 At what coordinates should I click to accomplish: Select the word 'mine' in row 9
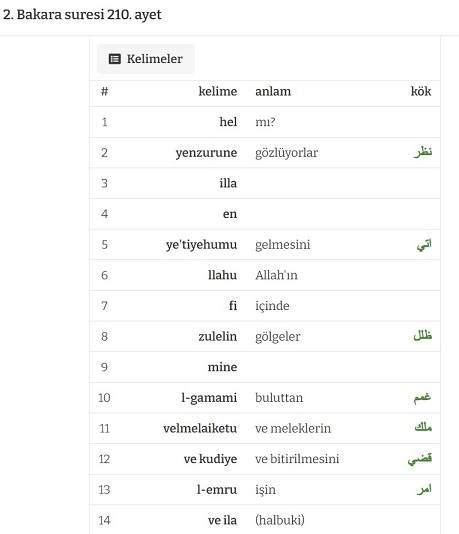click(222, 367)
